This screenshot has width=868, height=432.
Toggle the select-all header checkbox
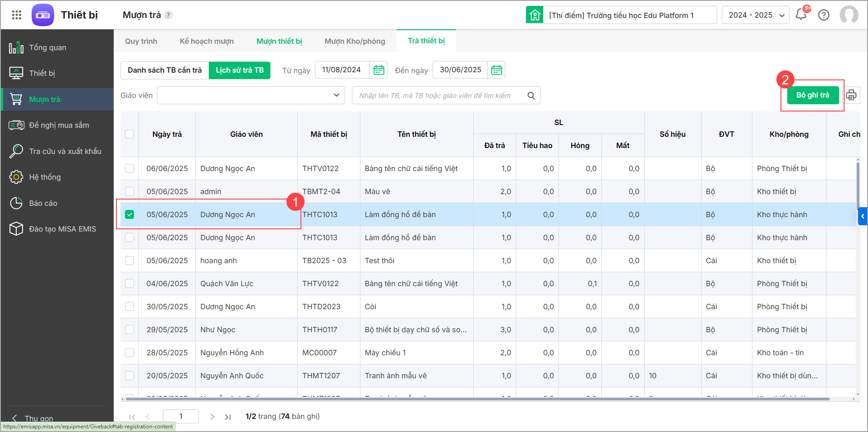pos(129,134)
